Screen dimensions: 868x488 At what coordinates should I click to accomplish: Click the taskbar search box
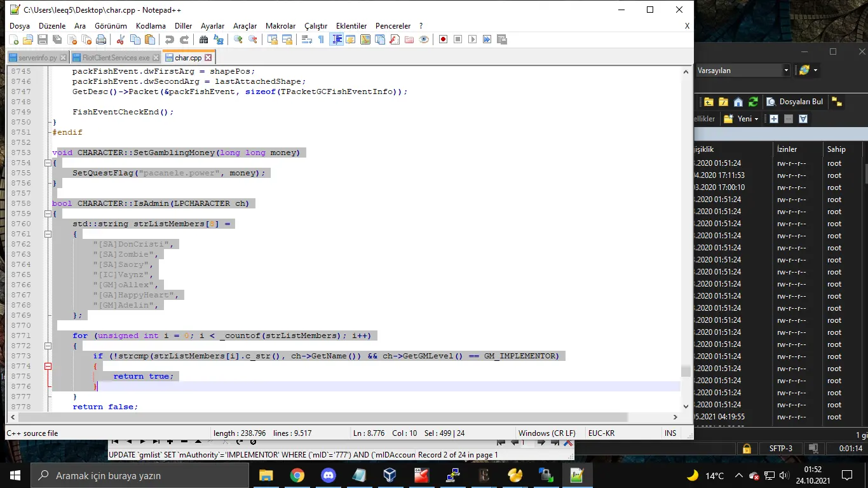coord(140,475)
